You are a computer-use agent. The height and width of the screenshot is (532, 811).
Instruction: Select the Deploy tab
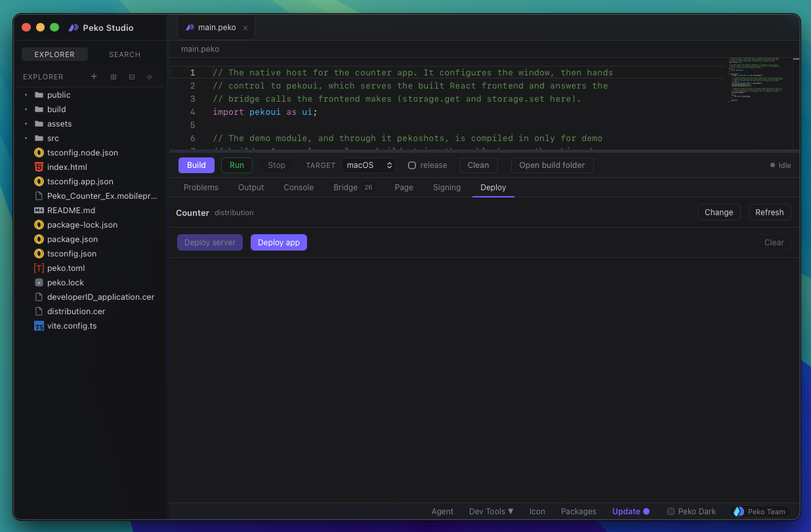point(493,188)
